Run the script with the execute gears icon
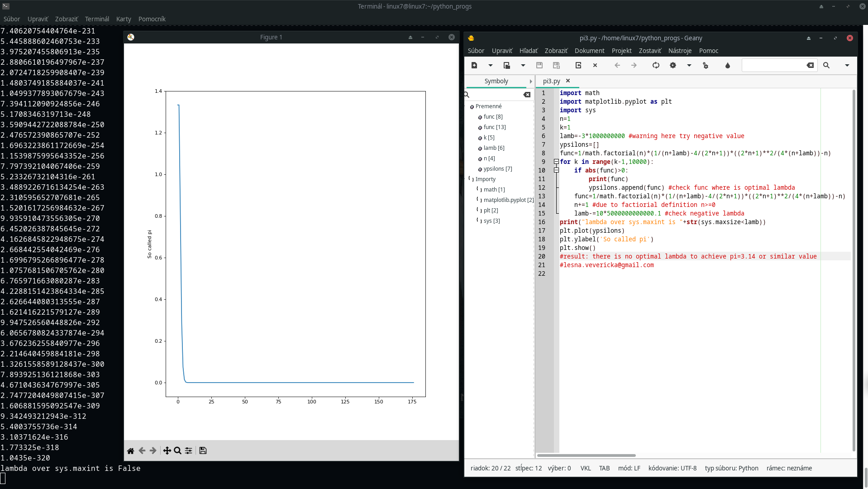The height and width of the screenshot is (489, 868). pos(706,66)
